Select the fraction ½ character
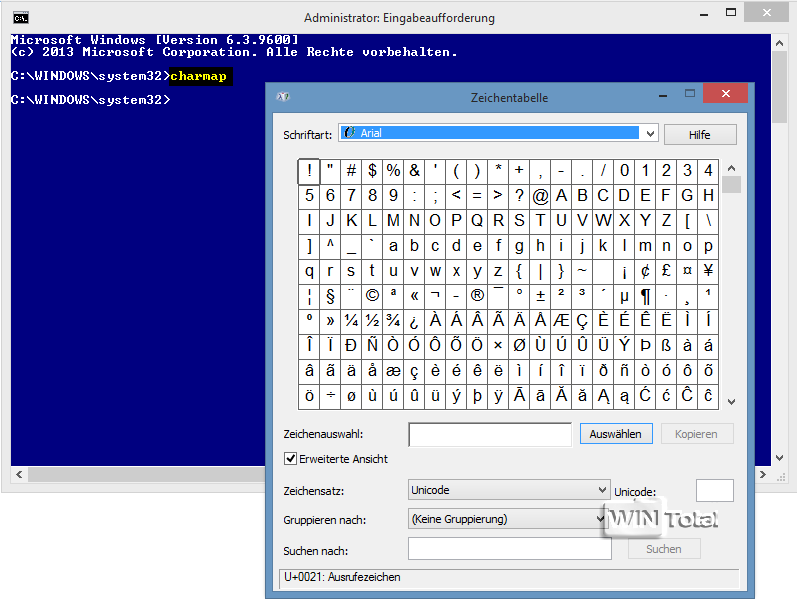Image resolution: width=797 pixels, height=599 pixels. [x=372, y=321]
